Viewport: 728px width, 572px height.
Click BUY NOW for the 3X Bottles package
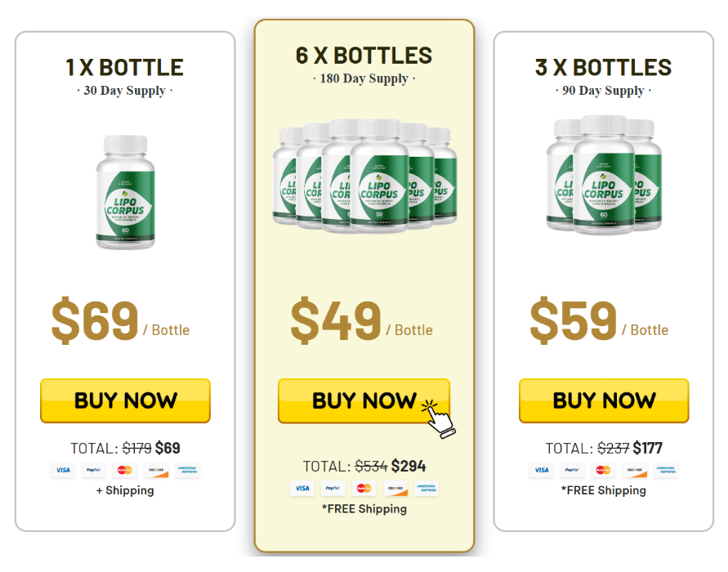click(604, 401)
